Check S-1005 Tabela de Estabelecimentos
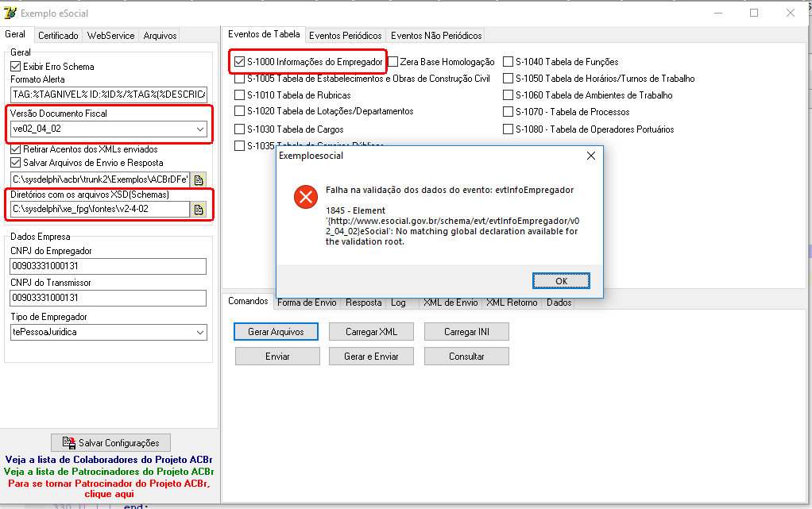 [x=239, y=79]
